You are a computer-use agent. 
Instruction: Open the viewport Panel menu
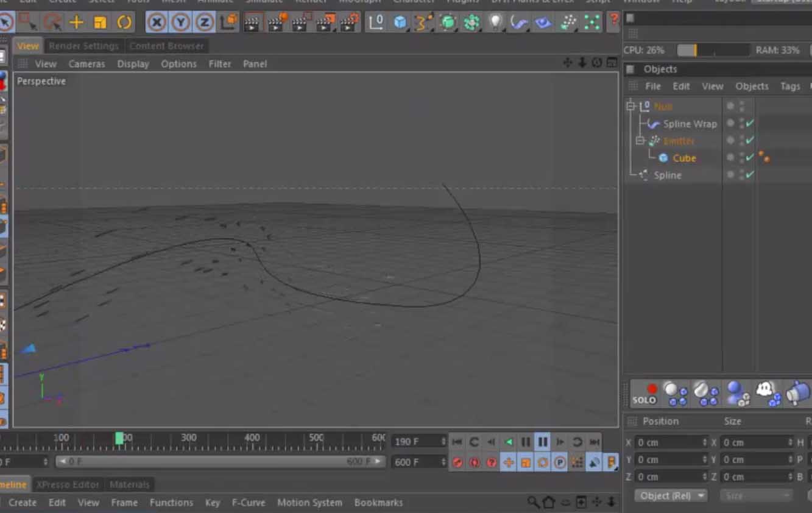pos(255,63)
